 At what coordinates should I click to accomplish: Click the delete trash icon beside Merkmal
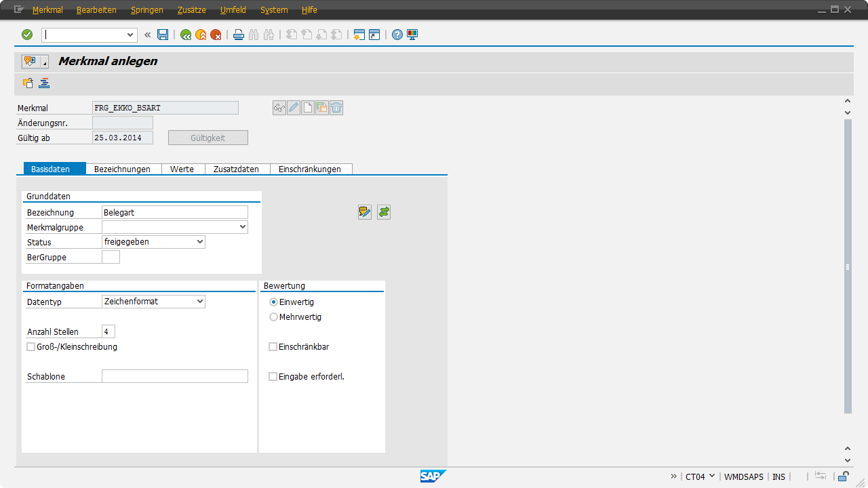pyautogui.click(x=336, y=108)
